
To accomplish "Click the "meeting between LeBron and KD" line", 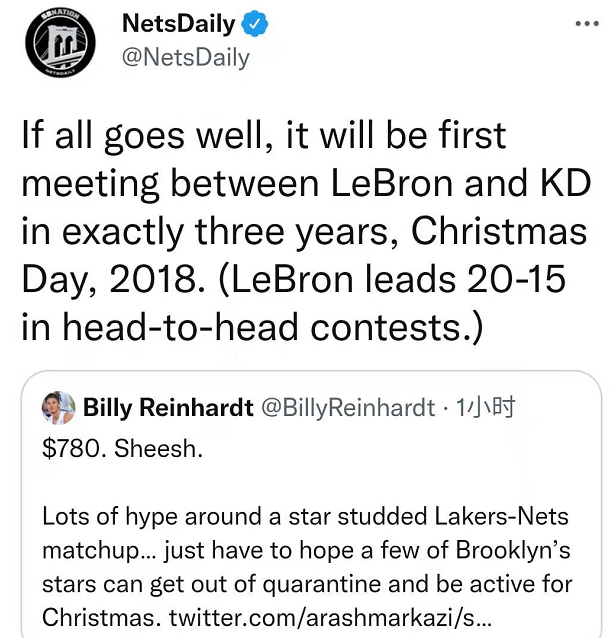I will tap(306, 184).
